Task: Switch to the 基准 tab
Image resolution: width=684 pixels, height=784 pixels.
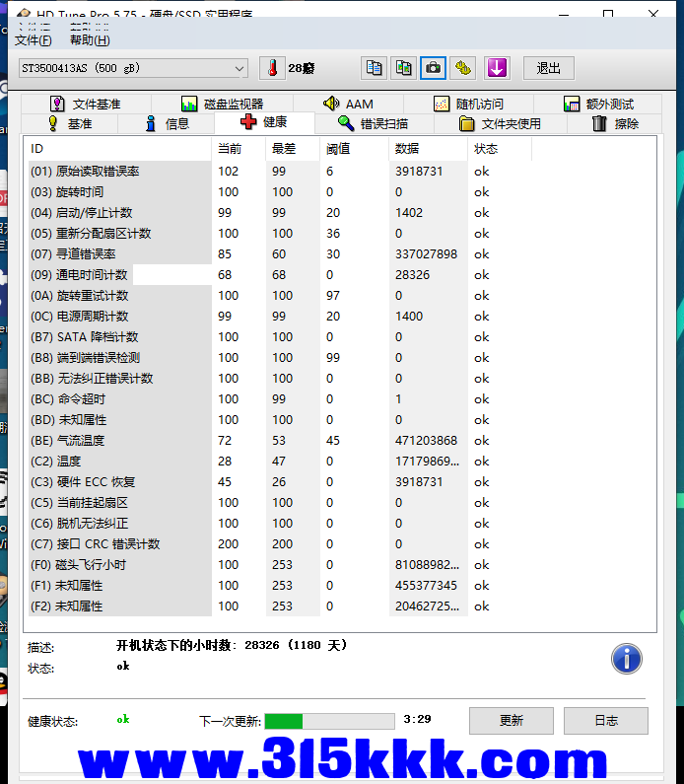Action: pos(69,123)
